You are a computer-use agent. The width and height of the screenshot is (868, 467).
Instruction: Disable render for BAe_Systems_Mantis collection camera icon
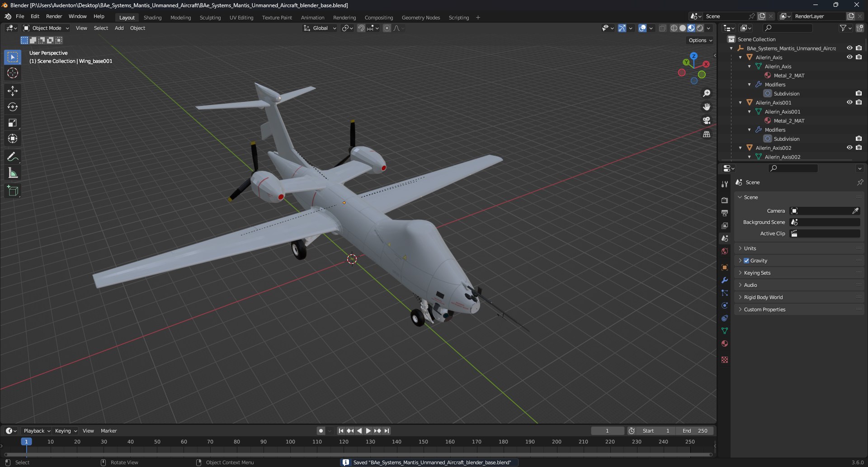click(x=859, y=48)
